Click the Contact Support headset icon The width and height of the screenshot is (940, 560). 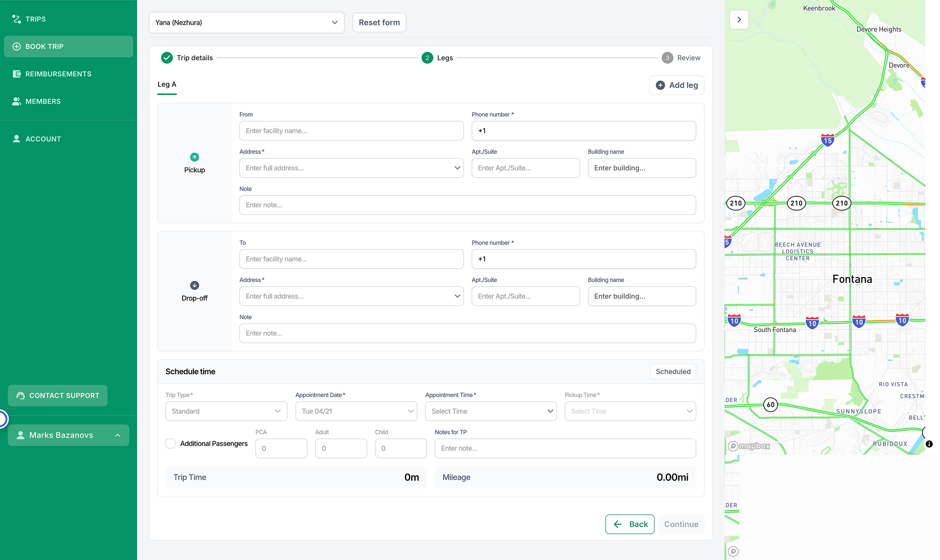coord(21,396)
